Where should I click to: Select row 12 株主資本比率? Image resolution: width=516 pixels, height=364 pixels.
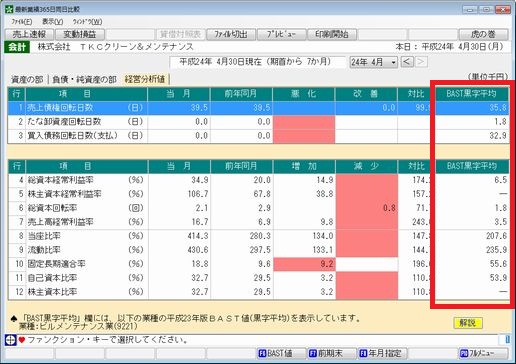258,292
